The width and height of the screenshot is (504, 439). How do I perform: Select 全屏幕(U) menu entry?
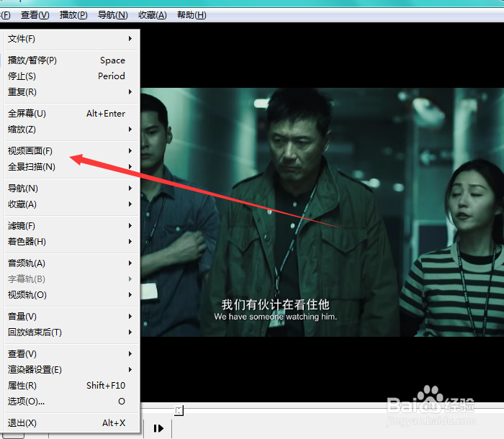click(72, 114)
